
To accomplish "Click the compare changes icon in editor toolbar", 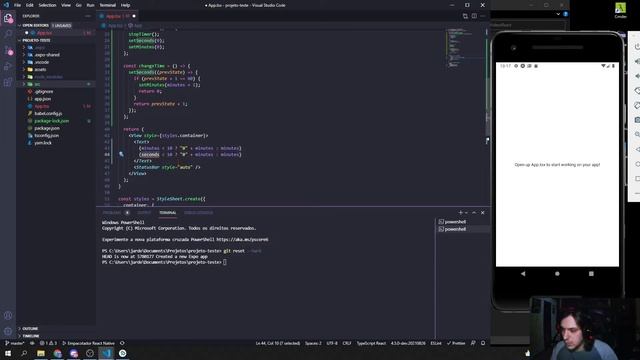I will tap(465, 16).
